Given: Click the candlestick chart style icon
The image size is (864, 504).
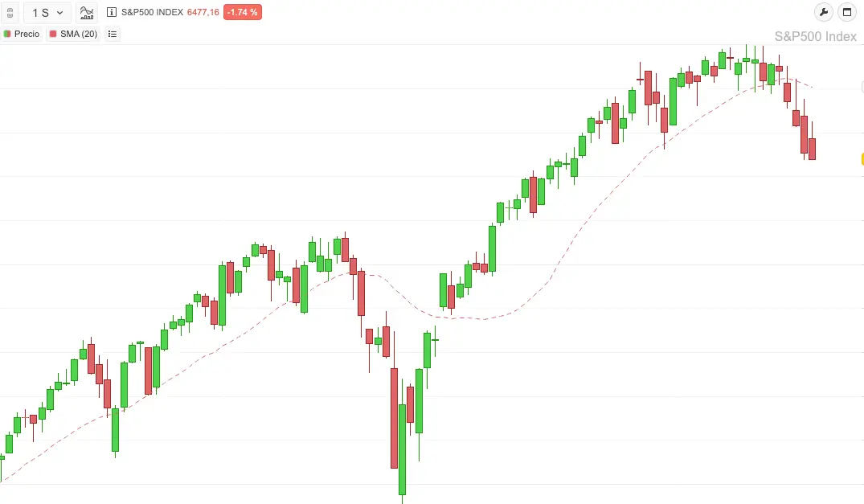Looking at the screenshot, I should [86, 13].
